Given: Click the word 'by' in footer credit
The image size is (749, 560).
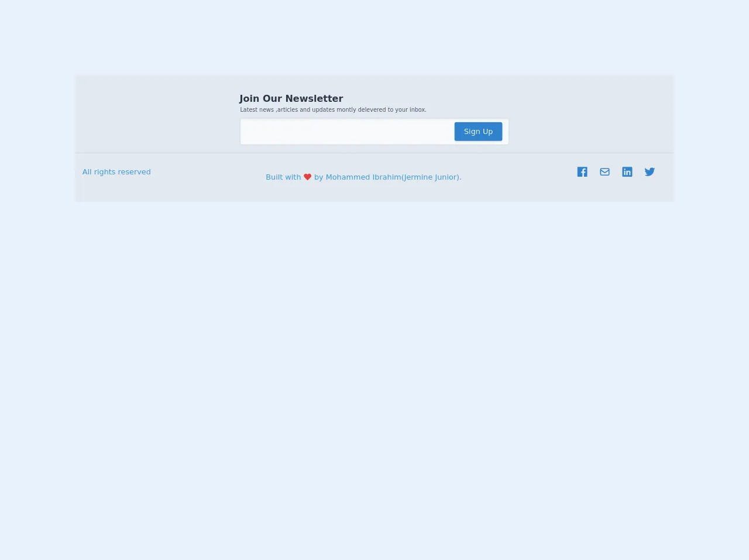Looking at the screenshot, I should [318, 177].
